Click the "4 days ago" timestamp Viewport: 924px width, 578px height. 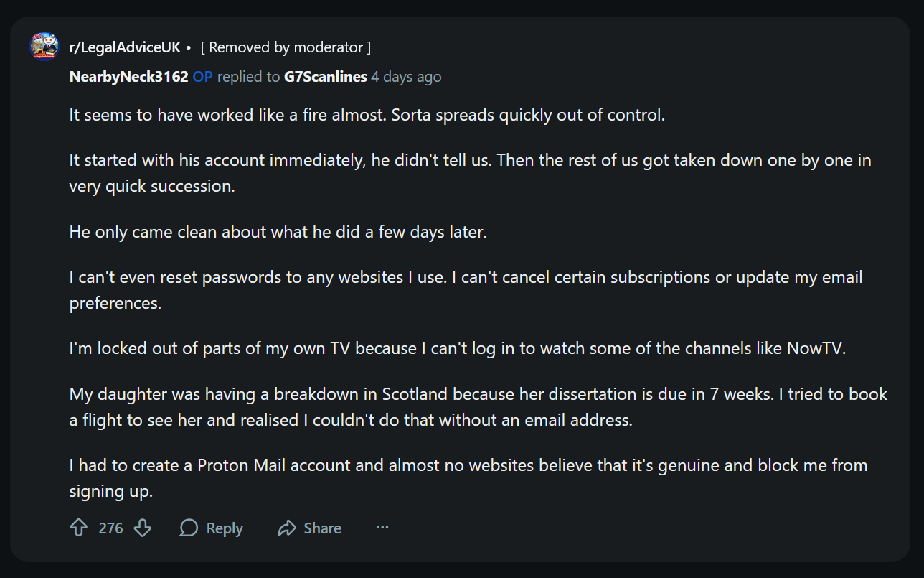coord(406,77)
